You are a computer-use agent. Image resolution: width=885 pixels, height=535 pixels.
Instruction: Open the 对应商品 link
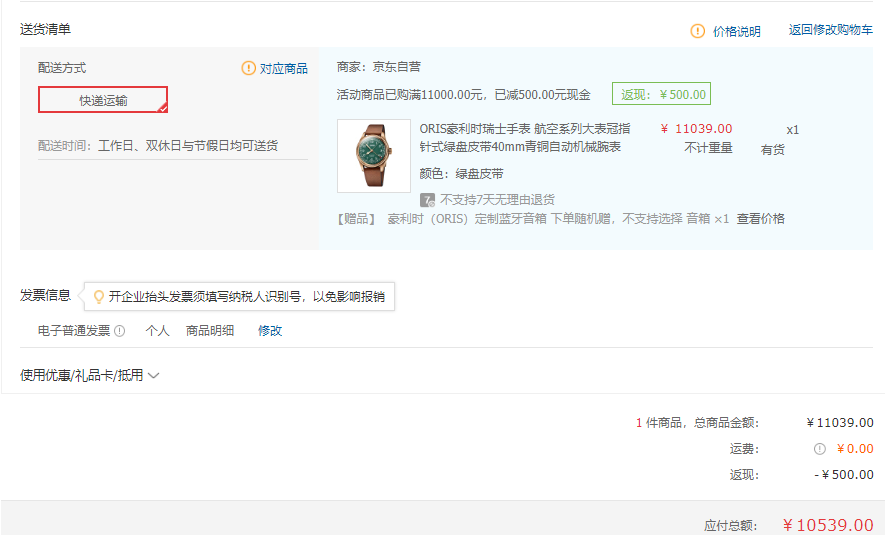tap(283, 68)
